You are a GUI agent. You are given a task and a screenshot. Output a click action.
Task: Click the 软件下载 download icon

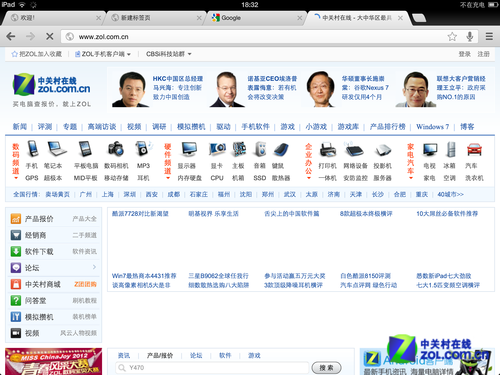coord(16,251)
